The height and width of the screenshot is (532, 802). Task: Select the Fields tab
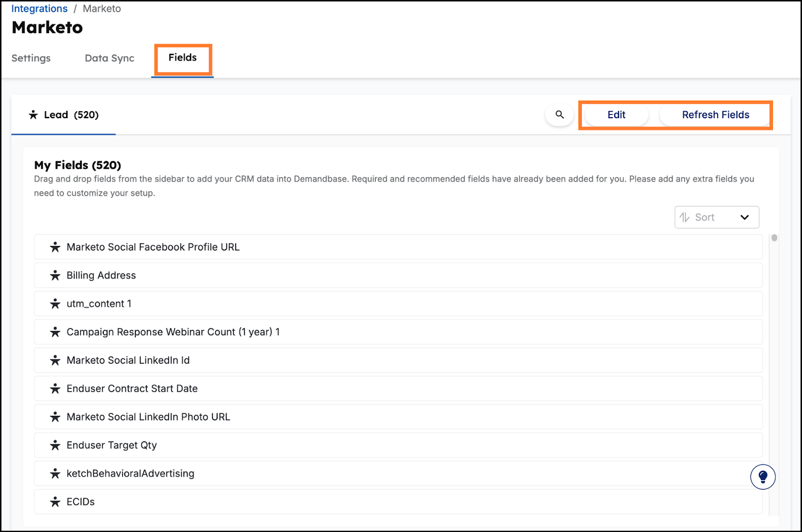point(182,58)
